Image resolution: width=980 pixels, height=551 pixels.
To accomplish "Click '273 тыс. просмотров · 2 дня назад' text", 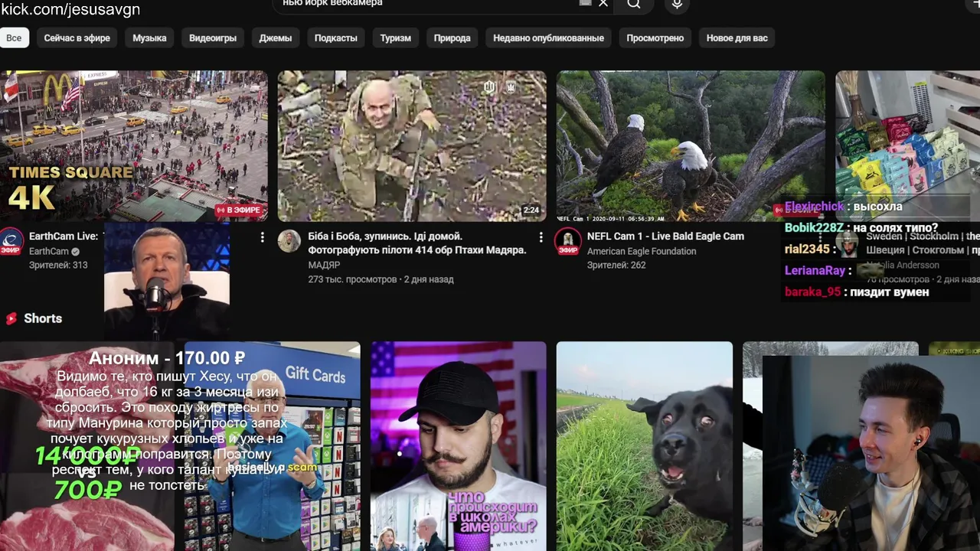I will pyautogui.click(x=381, y=279).
